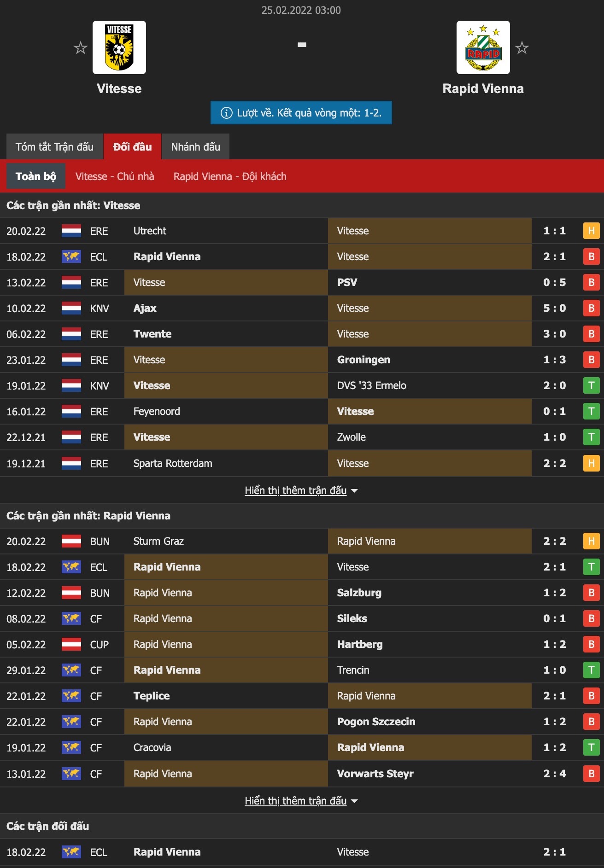604x868 pixels.
Task: Click Europe flag icon on Trencin row
Action: point(71,670)
